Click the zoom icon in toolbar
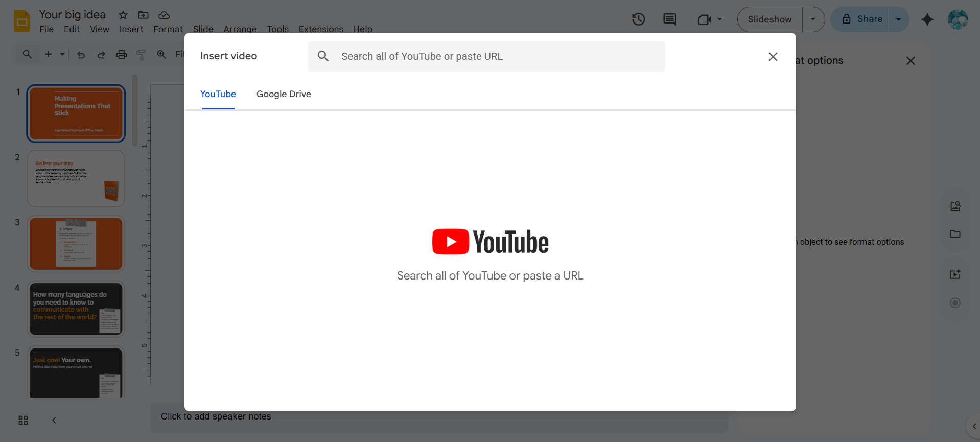The width and height of the screenshot is (980, 442). click(161, 54)
